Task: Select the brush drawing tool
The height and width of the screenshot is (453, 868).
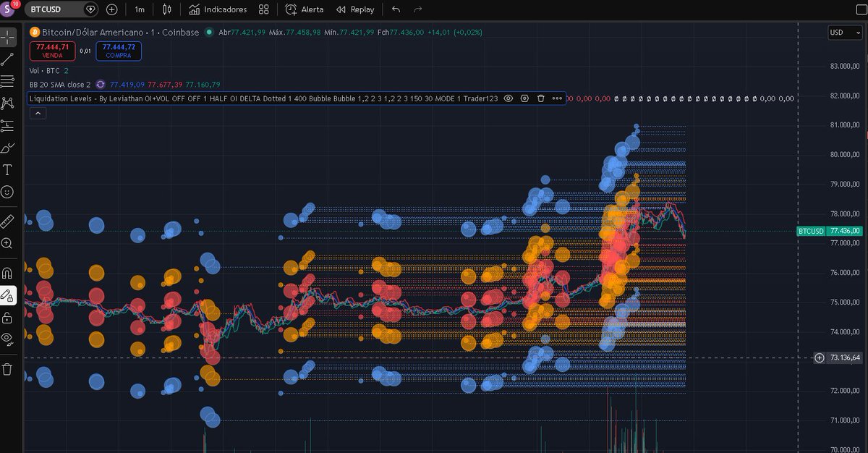Action: pos(7,148)
